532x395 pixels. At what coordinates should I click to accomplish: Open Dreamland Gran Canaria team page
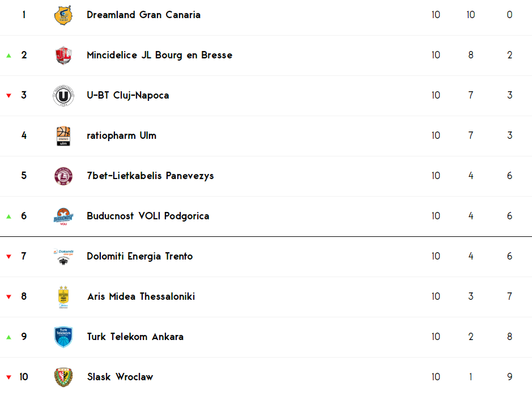(x=143, y=15)
